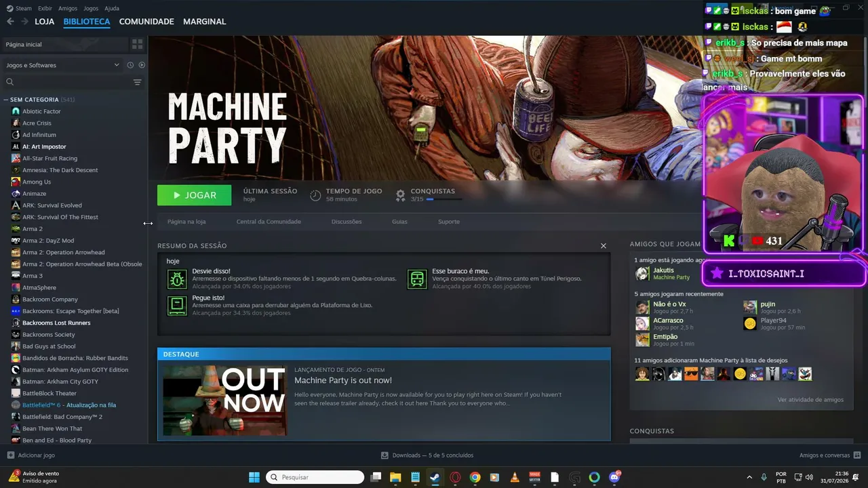The image size is (868, 488).
Task: Open the Guias link
Action: click(x=399, y=222)
